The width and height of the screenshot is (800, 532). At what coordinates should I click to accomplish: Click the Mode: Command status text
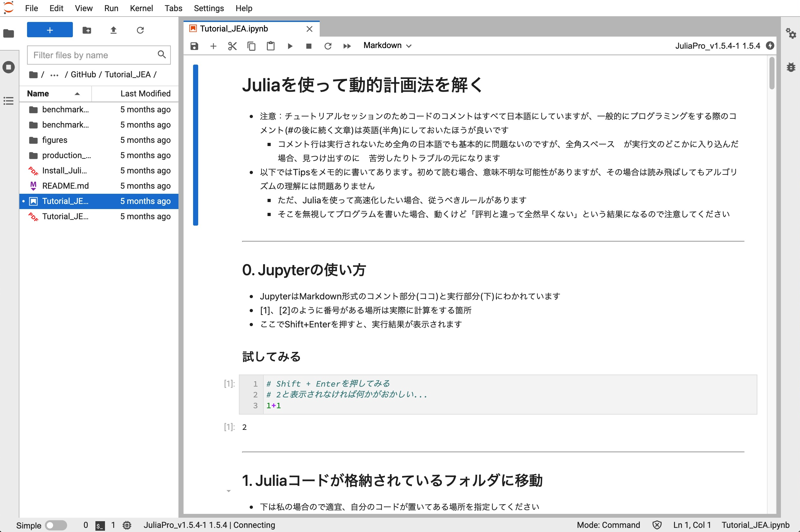click(x=609, y=525)
